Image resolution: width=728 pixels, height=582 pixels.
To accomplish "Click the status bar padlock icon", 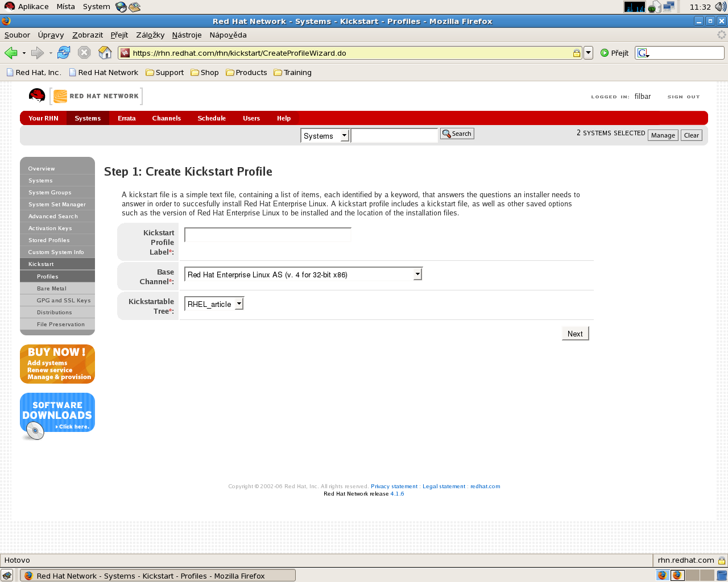I will [721, 560].
